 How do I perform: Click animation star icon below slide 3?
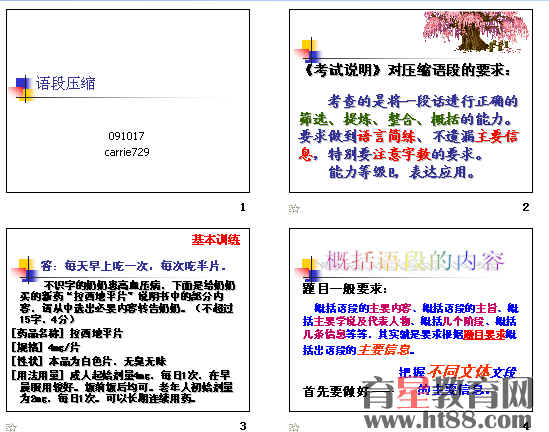coord(11,427)
